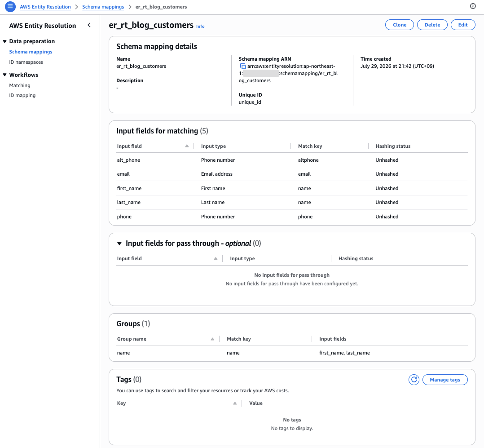Open Manage tags
The height and width of the screenshot is (448, 484).
coord(445,380)
